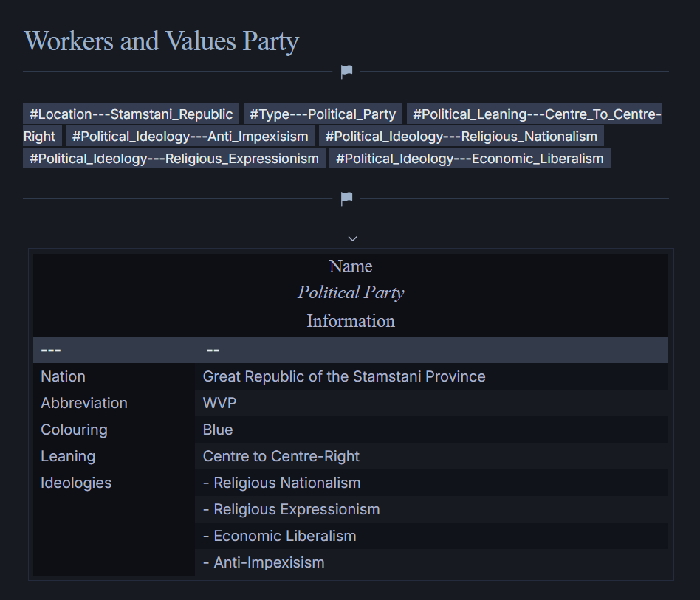
Task: Click the Blue colouring value cell
Action: coord(218,430)
